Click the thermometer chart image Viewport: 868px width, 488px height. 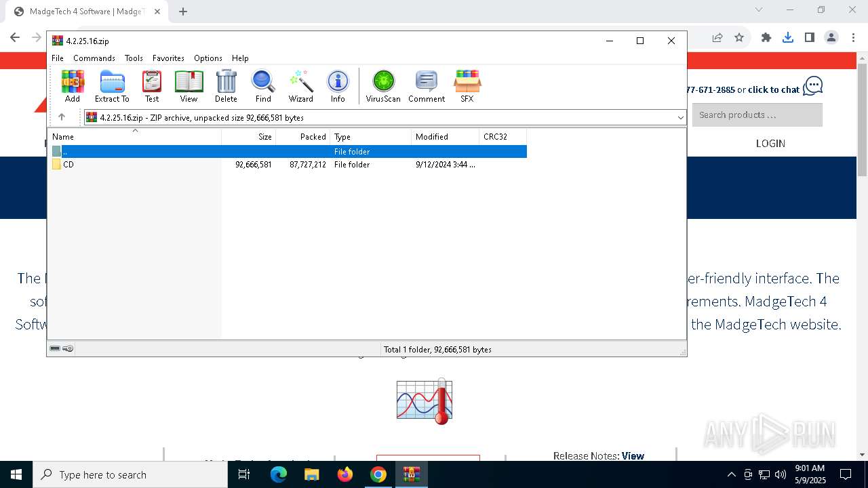tap(425, 401)
